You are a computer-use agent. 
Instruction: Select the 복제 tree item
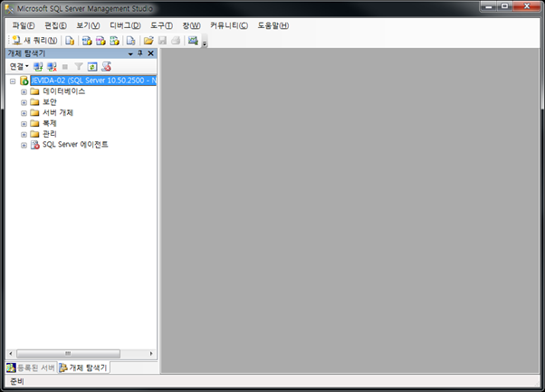50,123
